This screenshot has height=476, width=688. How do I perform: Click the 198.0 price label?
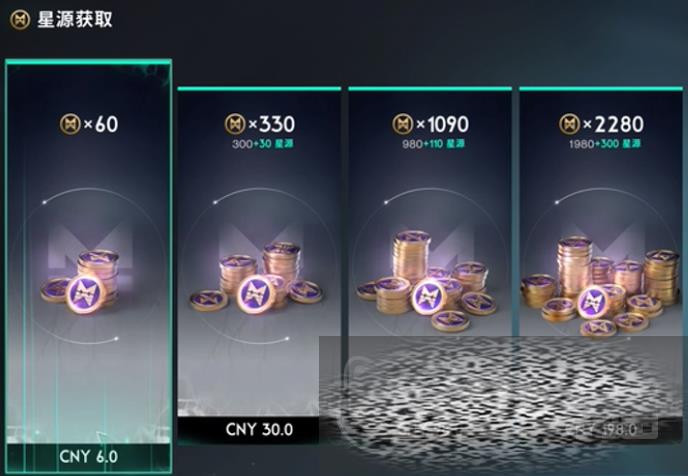(x=621, y=430)
